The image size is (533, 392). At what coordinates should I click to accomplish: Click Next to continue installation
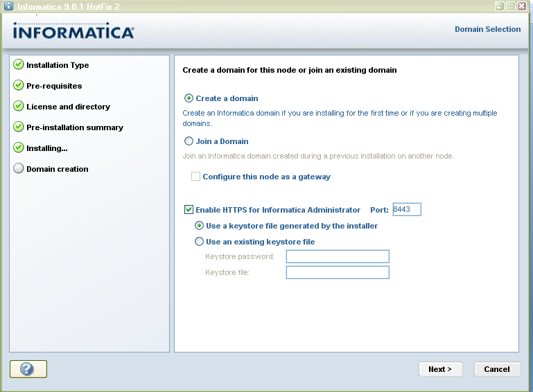point(440,369)
